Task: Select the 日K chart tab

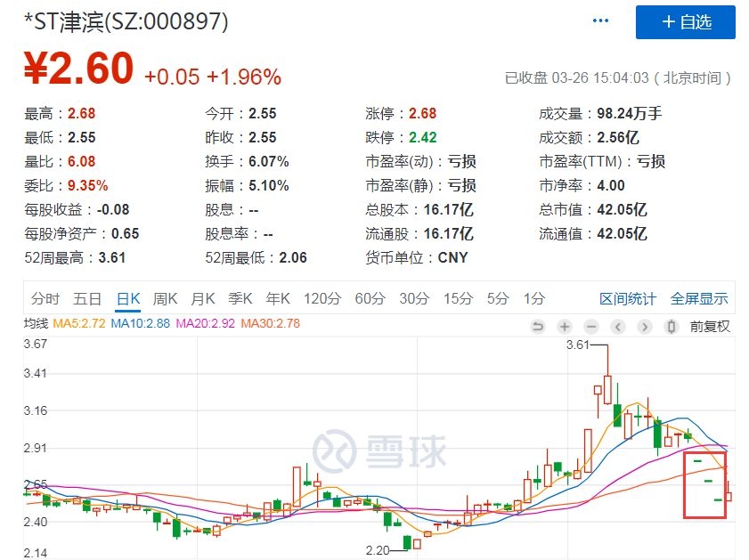Action: pos(128,299)
